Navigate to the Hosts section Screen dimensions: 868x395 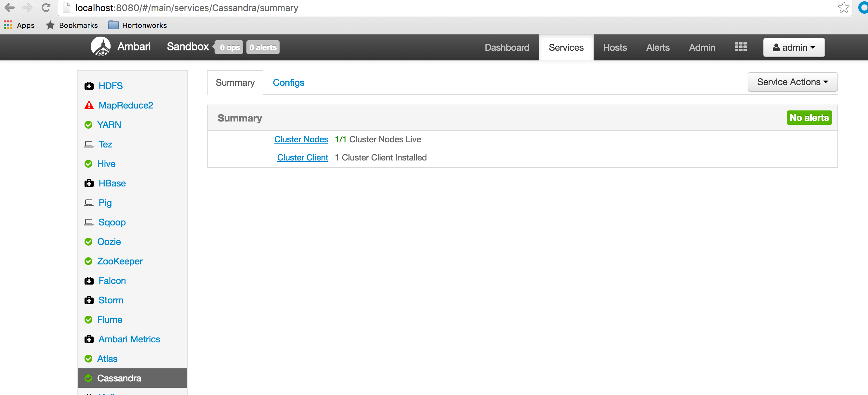(615, 47)
